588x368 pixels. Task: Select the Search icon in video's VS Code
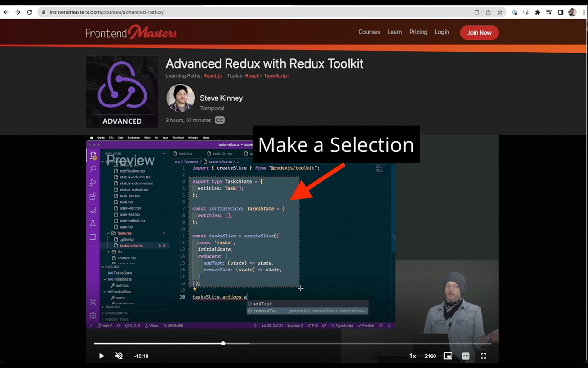coord(93,169)
